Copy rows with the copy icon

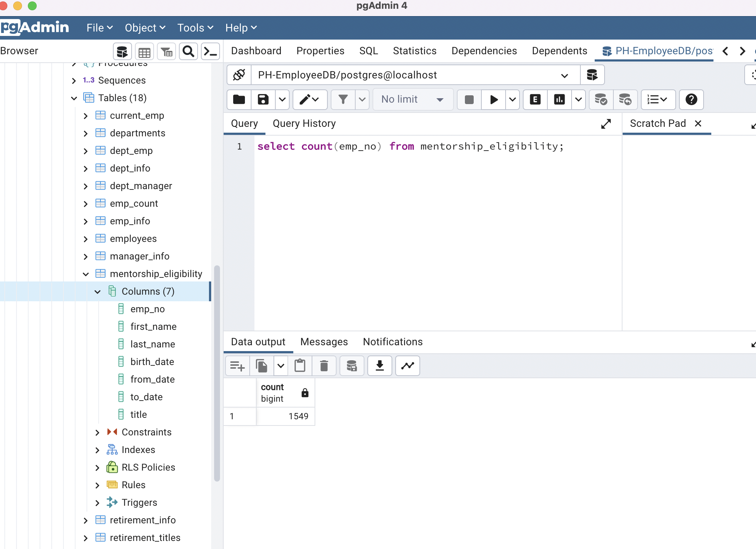tap(261, 365)
